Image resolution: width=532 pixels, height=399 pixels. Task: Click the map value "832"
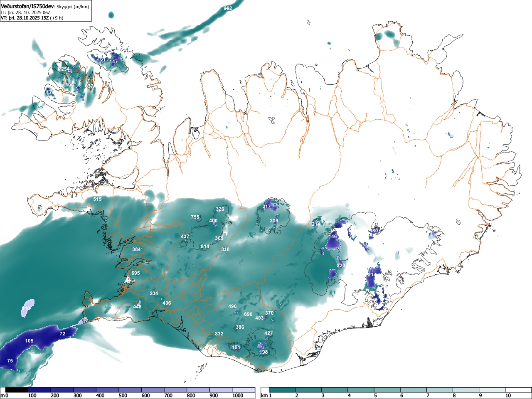(219, 334)
